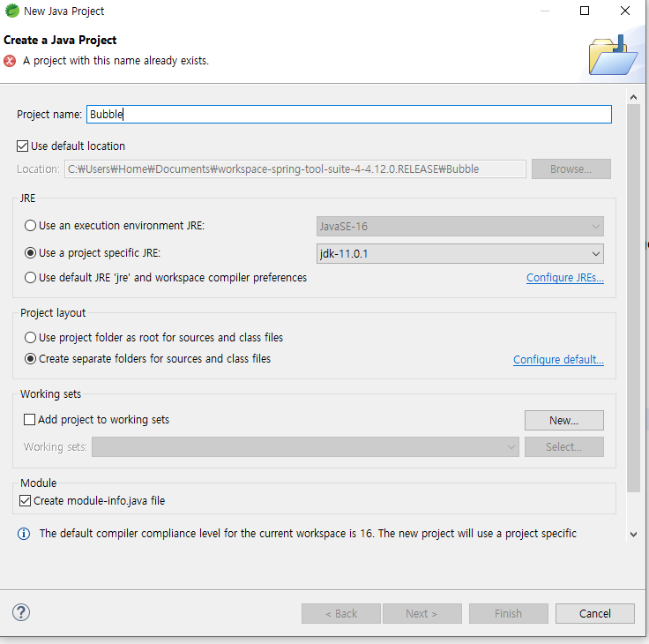This screenshot has height=644, width=649.
Task: Click the red error icon beside the message
Action: [10, 61]
